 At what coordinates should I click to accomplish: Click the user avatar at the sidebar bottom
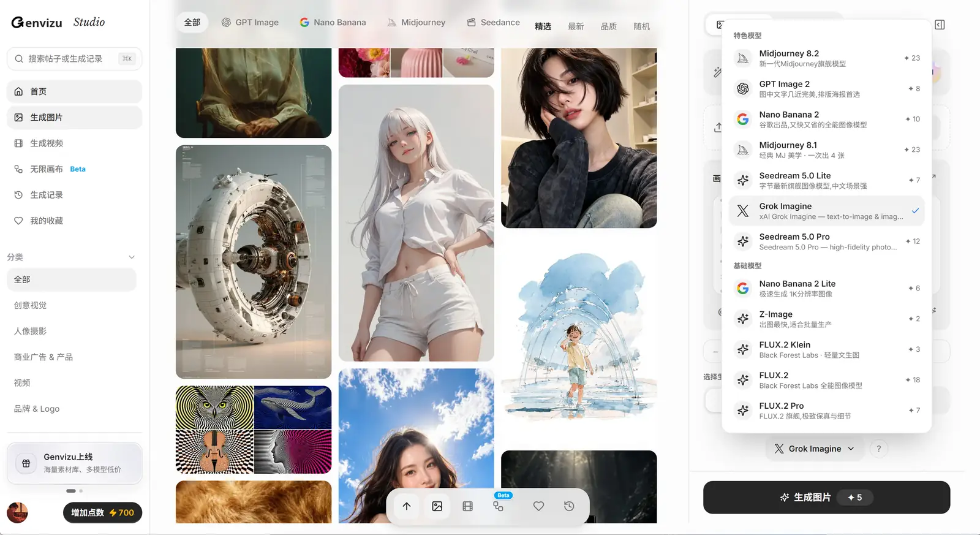(17, 512)
